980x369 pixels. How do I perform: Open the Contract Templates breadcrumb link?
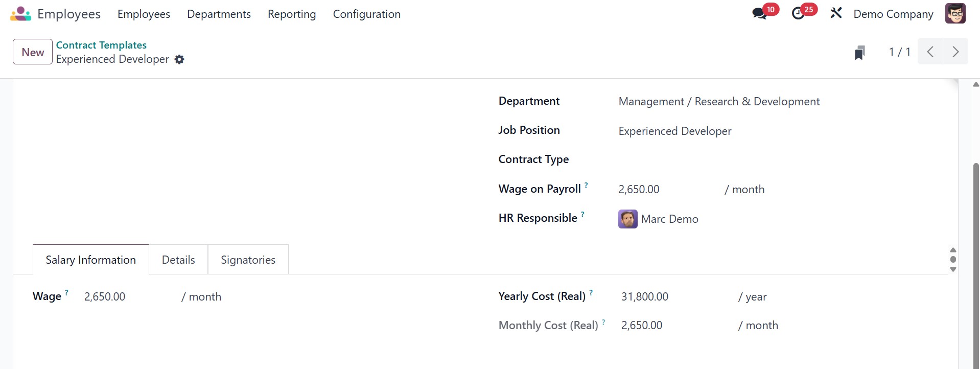pyautogui.click(x=101, y=45)
